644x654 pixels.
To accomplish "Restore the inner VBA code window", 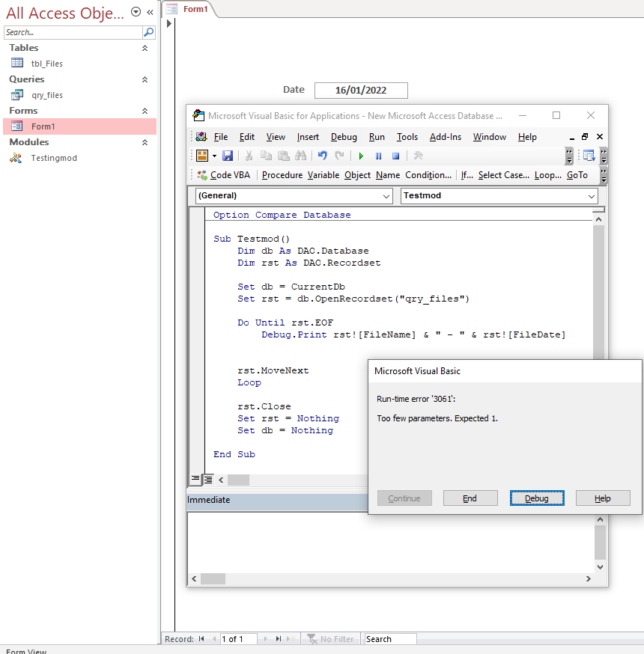I will pos(585,137).
